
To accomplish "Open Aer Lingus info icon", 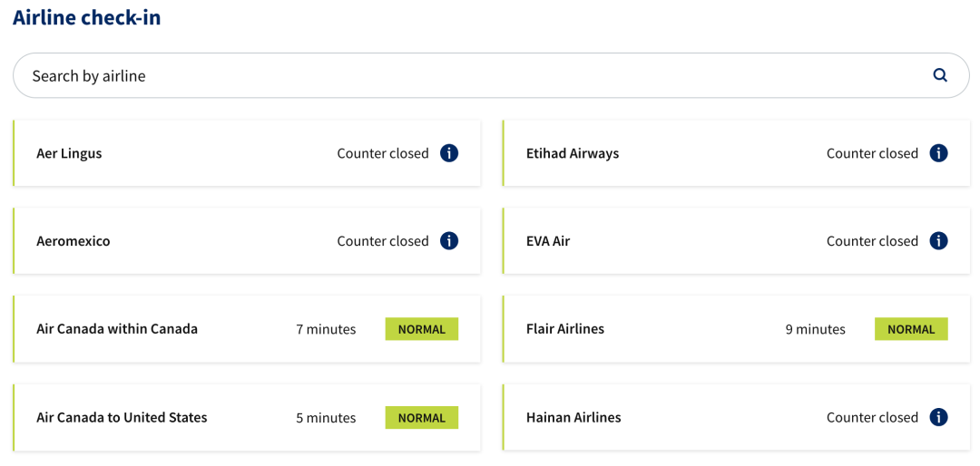I will (449, 153).
